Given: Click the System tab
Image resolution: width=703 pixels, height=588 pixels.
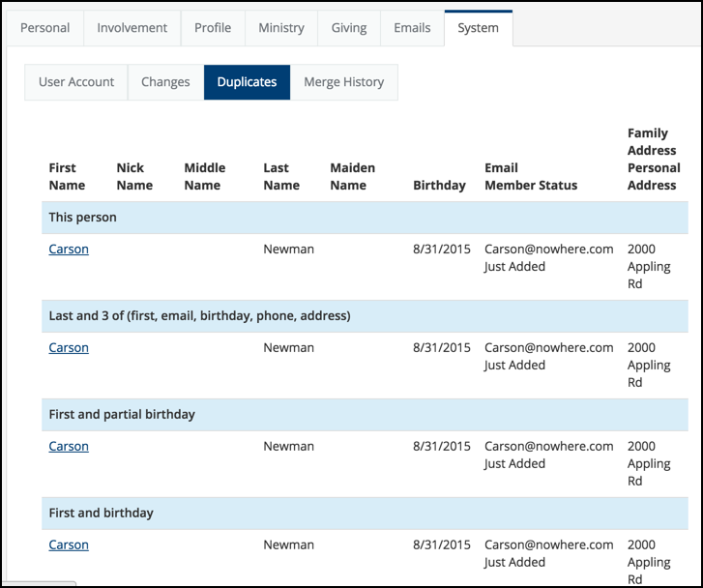Looking at the screenshot, I should pos(479,28).
